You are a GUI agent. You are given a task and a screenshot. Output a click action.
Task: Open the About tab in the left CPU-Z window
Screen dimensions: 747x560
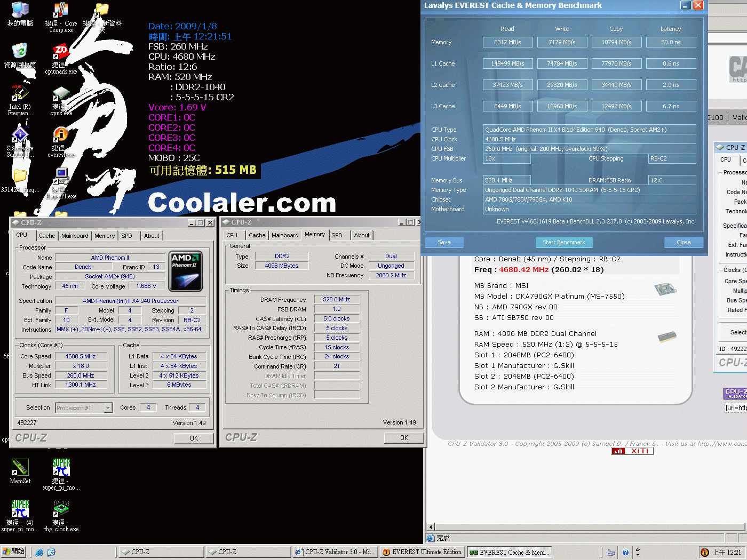tap(152, 236)
